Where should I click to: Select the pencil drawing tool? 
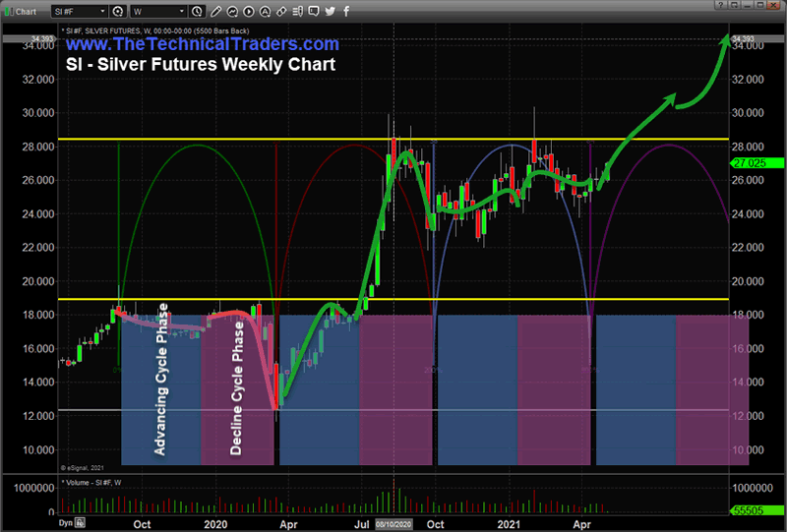(215, 12)
